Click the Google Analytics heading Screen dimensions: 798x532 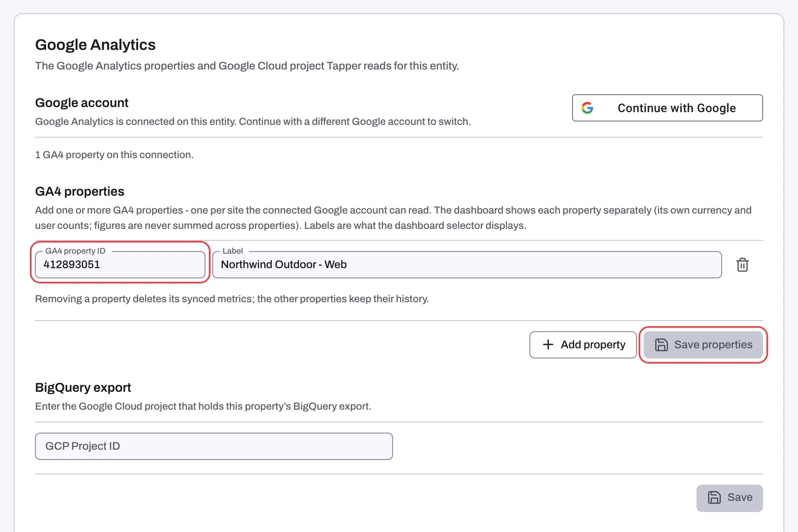[95, 45]
